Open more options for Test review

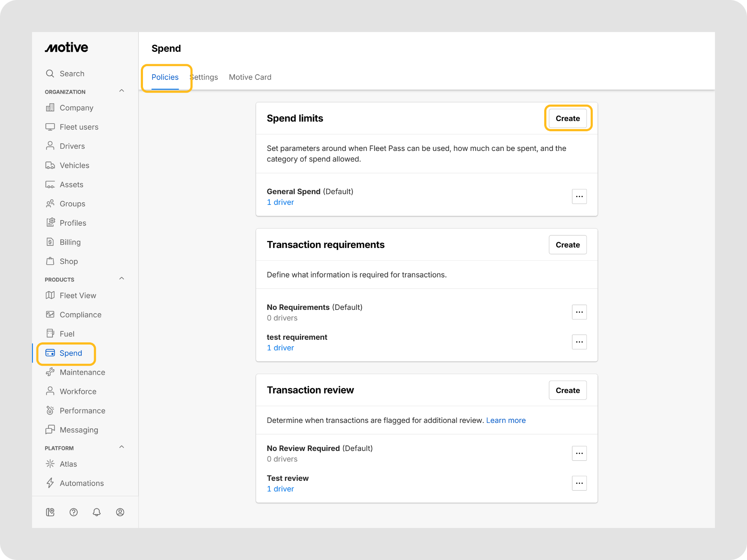point(579,483)
